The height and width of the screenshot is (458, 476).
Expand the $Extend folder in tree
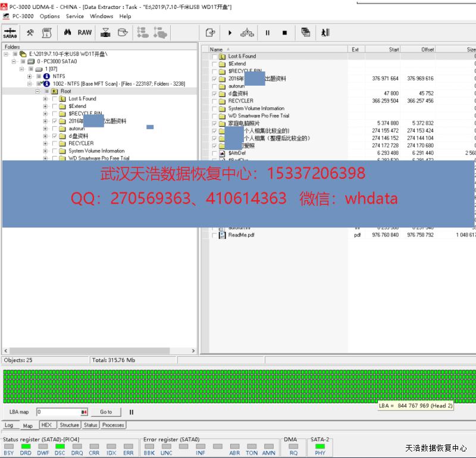[x=45, y=106]
